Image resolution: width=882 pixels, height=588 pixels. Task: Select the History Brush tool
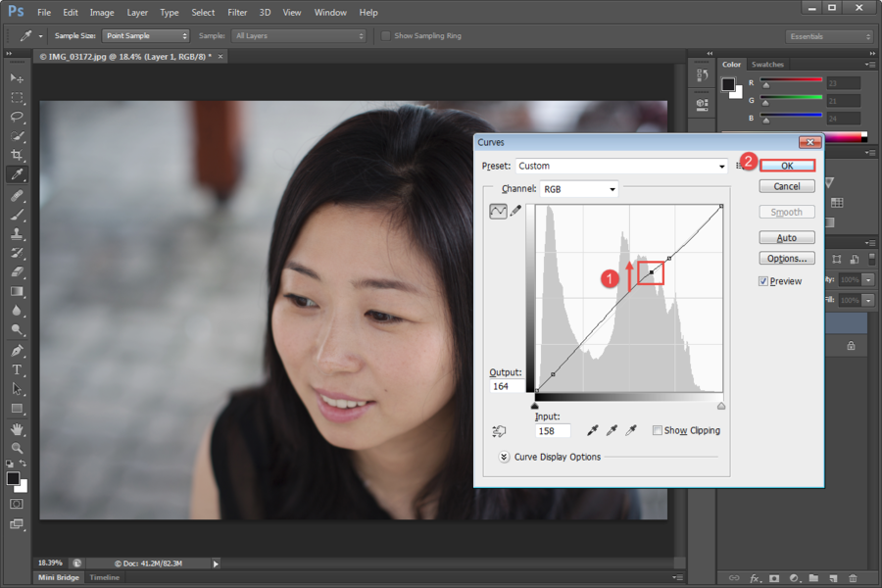click(x=17, y=253)
